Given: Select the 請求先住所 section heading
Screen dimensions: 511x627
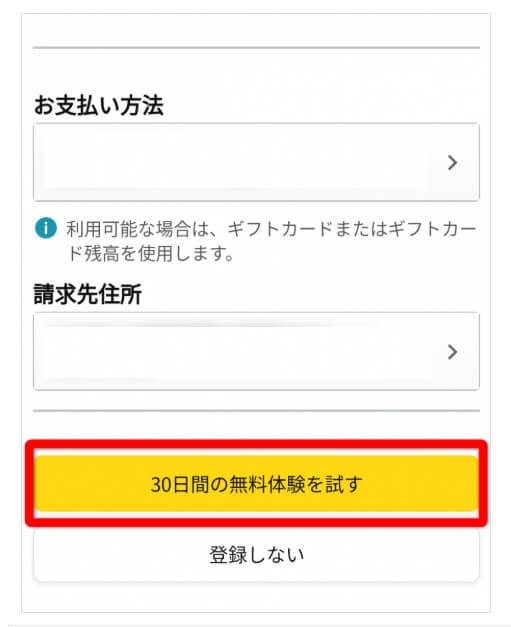Looking at the screenshot, I should coord(88,294).
